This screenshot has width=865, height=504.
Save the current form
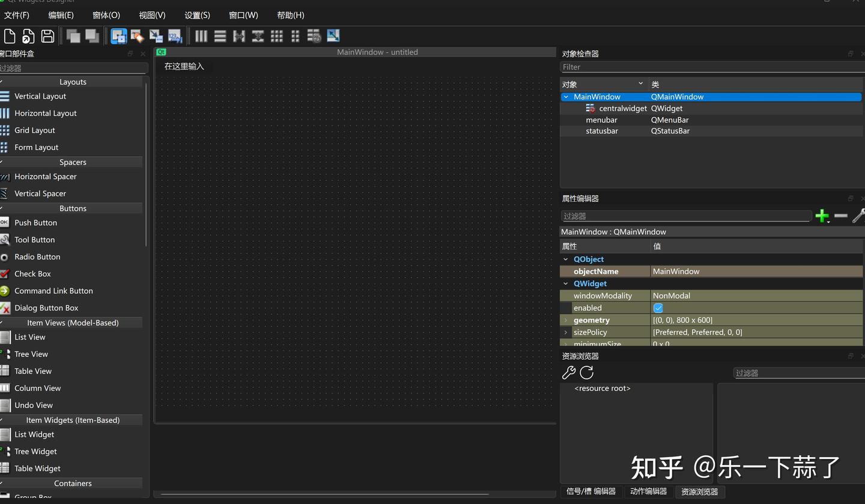(x=47, y=36)
